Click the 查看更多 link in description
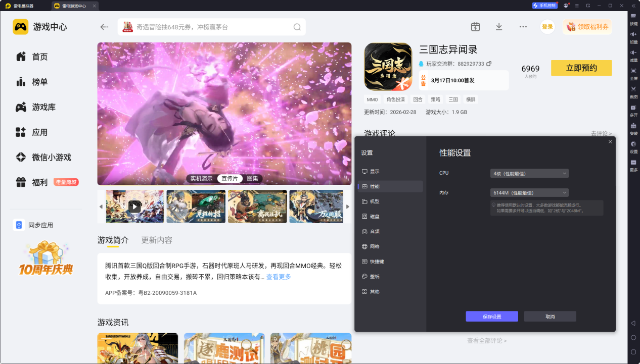The height and width of the screenshot is (364, 640). (279, 277)
